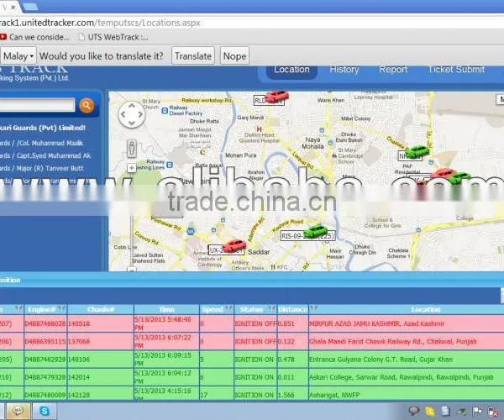
Task: Click location Ghala Mandi Farid Chowk
Action: click(x=392, y=341)
